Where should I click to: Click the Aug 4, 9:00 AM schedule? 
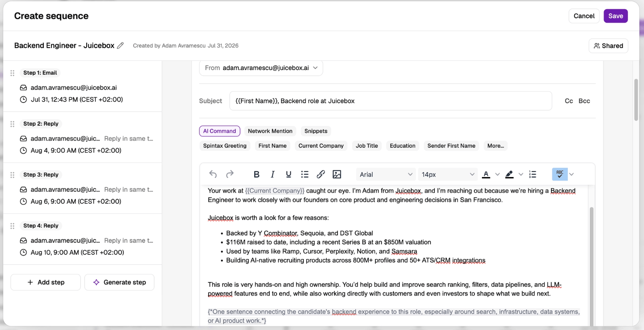pos(76,151)
